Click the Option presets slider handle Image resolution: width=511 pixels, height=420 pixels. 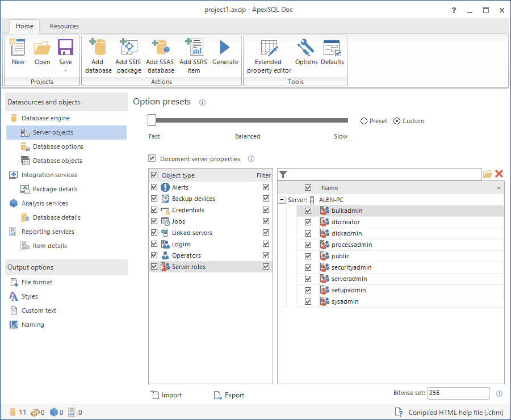pyautogui.click(x=152, y=120)
